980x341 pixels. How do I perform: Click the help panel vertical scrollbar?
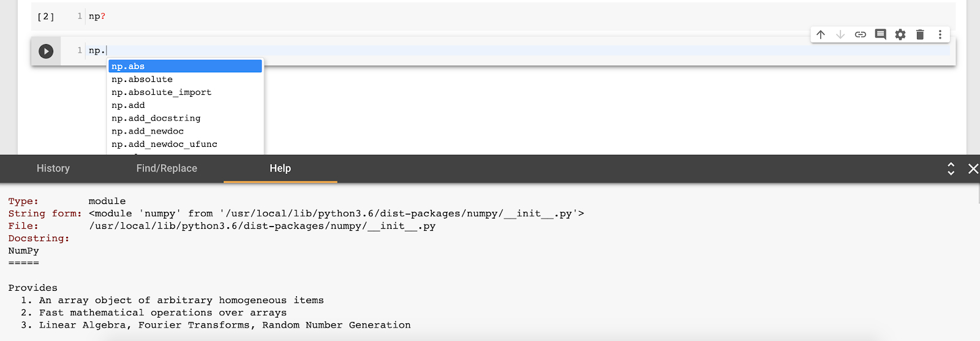(978, 195)
